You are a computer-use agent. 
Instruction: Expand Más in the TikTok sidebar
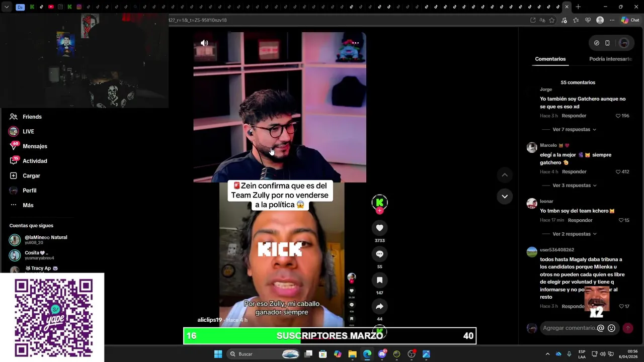28,205
